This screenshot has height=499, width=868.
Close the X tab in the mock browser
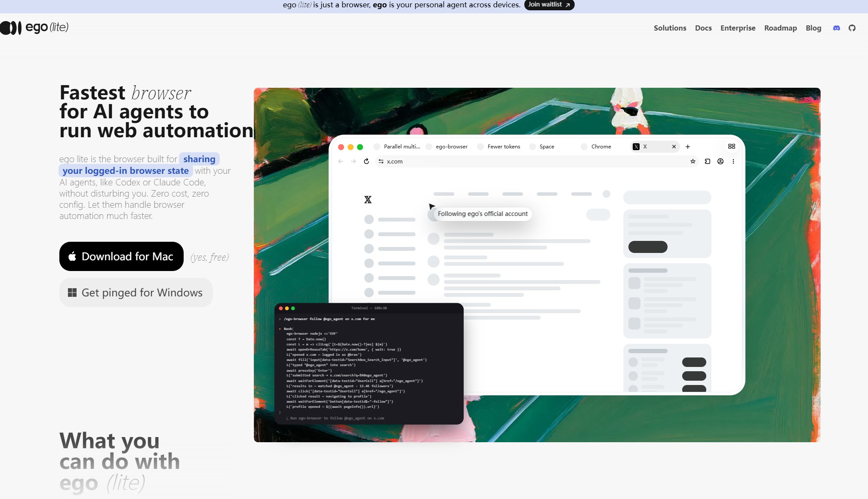click(674, 147)
